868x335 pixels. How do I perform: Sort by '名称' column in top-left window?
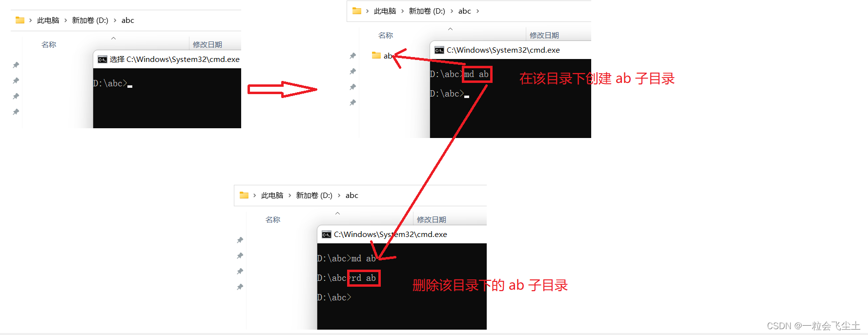pyautogui.click(x=49, y=44)
